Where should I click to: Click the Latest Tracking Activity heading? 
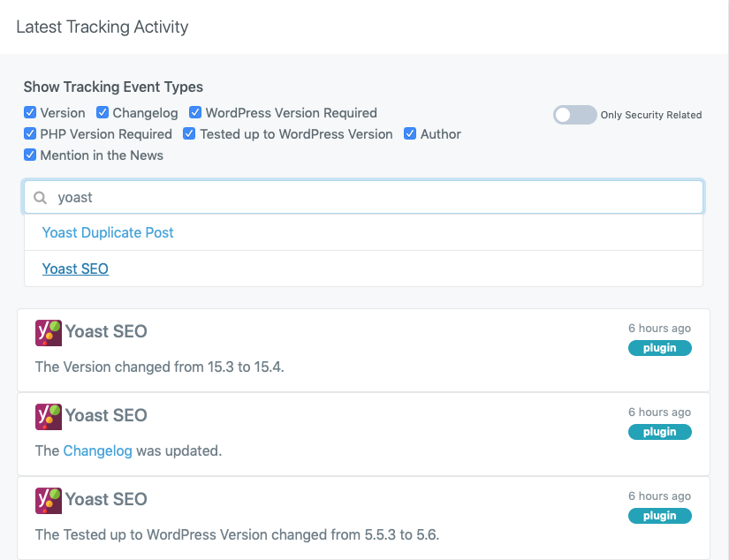tap(103, 27)
